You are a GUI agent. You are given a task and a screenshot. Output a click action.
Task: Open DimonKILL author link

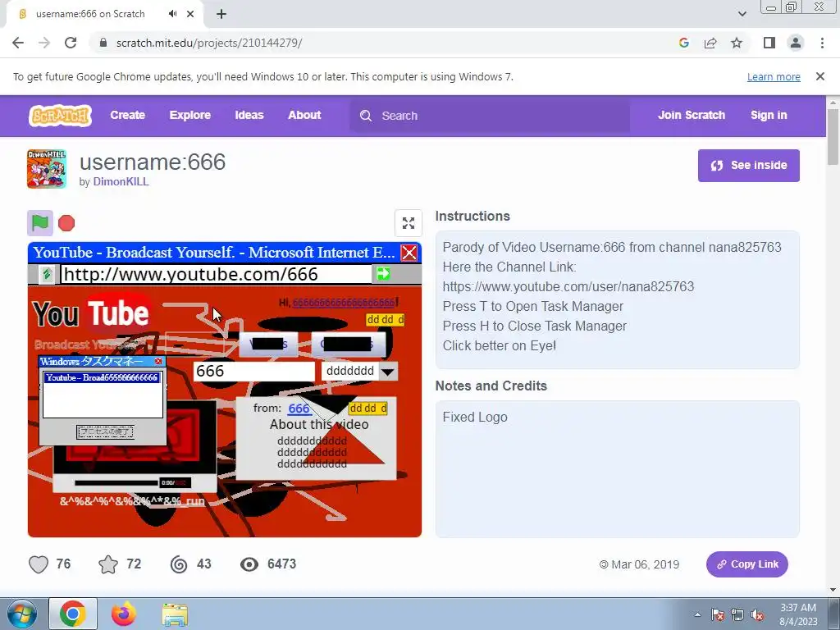pos(121,181)
